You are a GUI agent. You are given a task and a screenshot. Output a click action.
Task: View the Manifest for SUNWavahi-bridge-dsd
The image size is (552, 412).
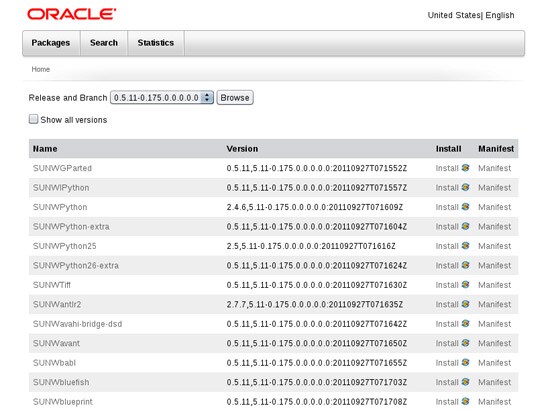[x=494, y=324]
